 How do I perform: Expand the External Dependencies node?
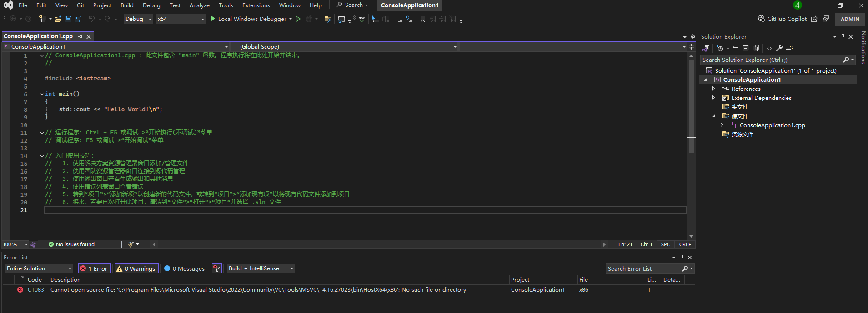pyautogui.click(x=713, y=98)
